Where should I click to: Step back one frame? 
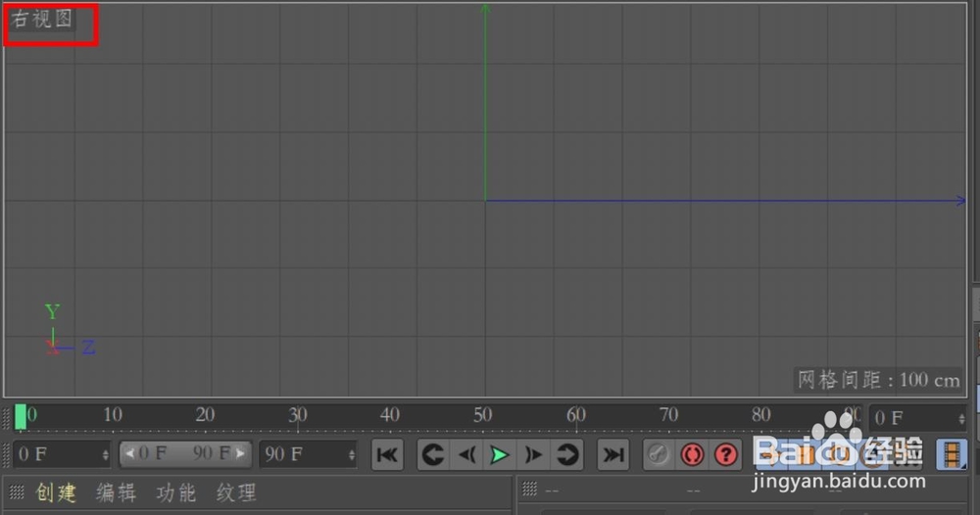coord(466,454)
